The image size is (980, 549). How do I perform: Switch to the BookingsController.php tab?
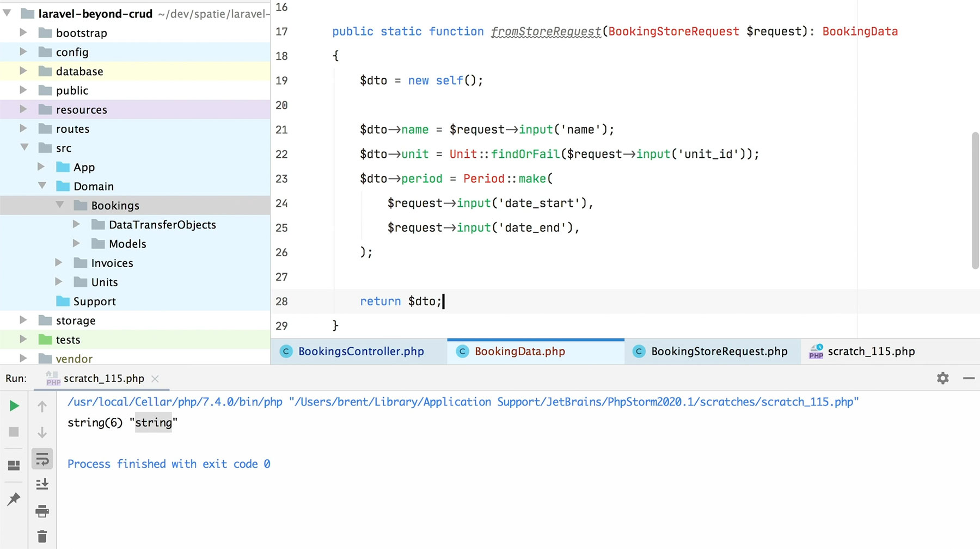pos(360,351)
